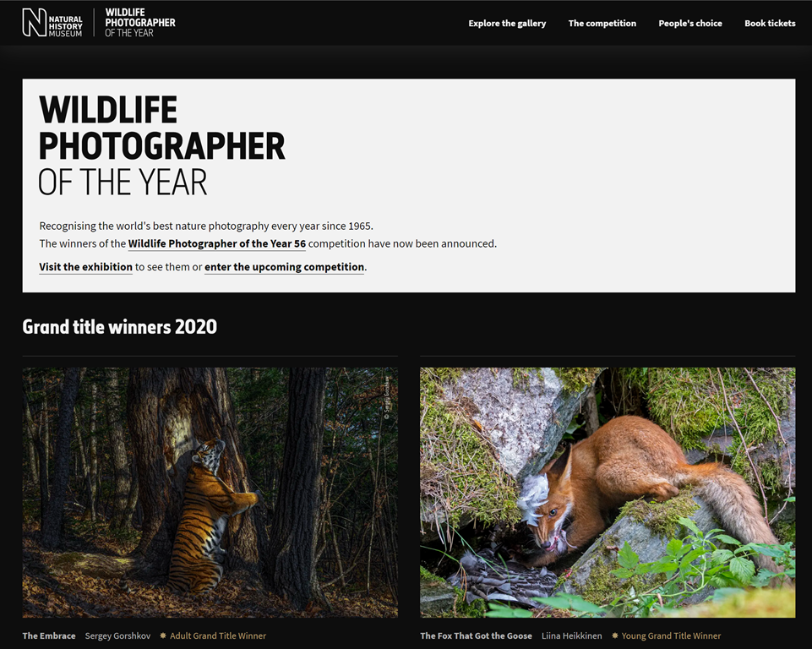Click the star icon beside Young Grand Title Winner
Viewport: 812px width, 649px height.
(x=615, y=635)
